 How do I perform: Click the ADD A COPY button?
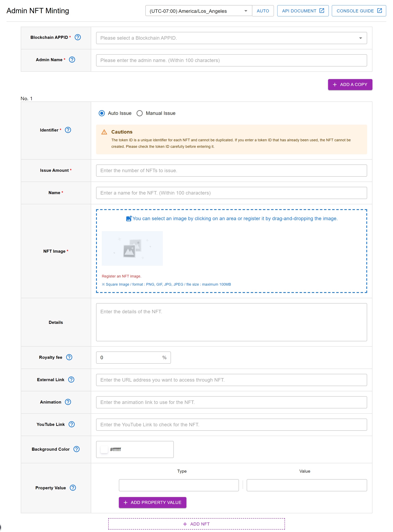[x=350, y=85]
